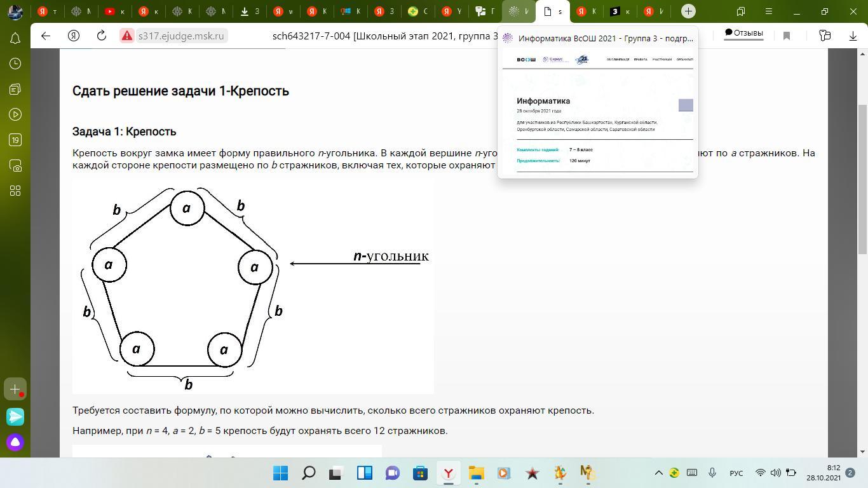Click the 'Задача 1: Крепость' subheading
The image size is (868, 488).
124,132
